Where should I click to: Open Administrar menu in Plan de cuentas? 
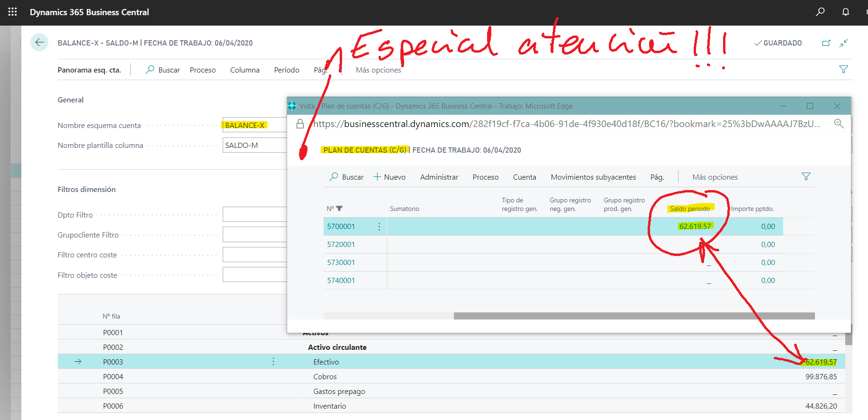click(439, 177)
